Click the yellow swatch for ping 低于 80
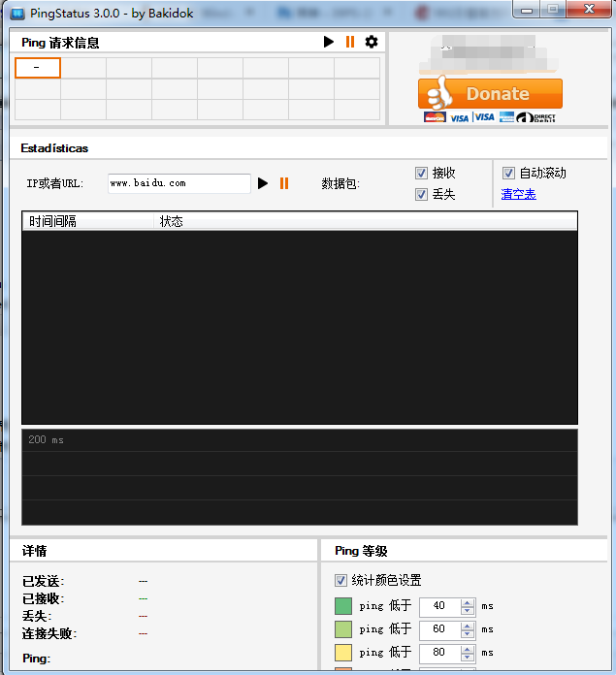 [343, 652]
